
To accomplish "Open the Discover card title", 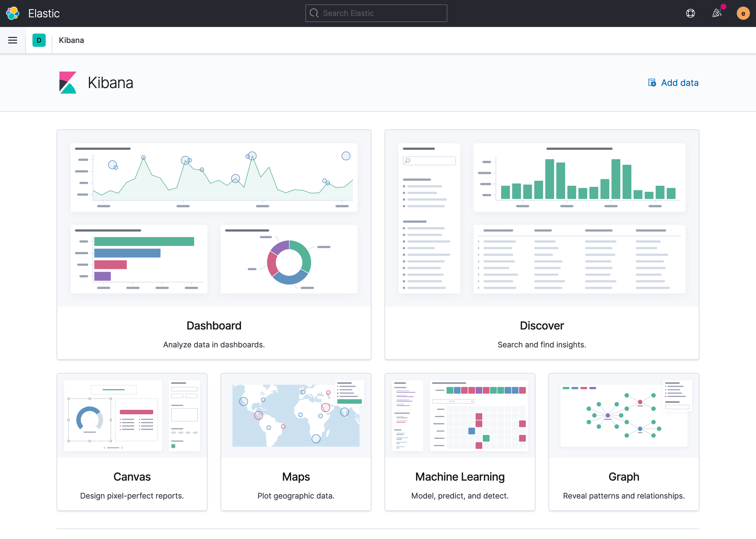I will tap(541, 325).
